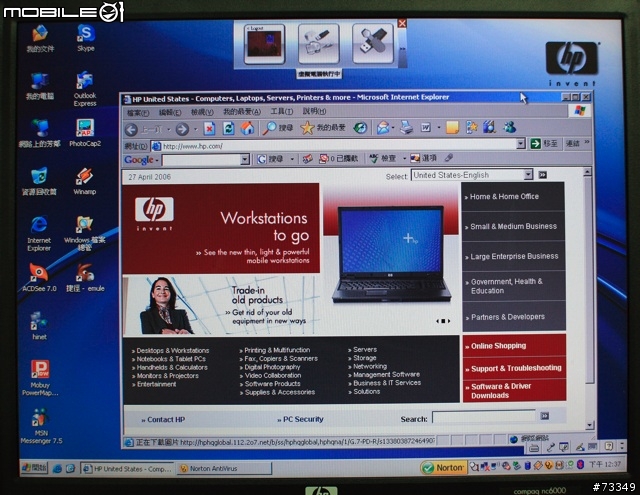Screen dimensions: 640x495
Task: Open the yellow Discuss note icon
Action: (x=452, y=127)
